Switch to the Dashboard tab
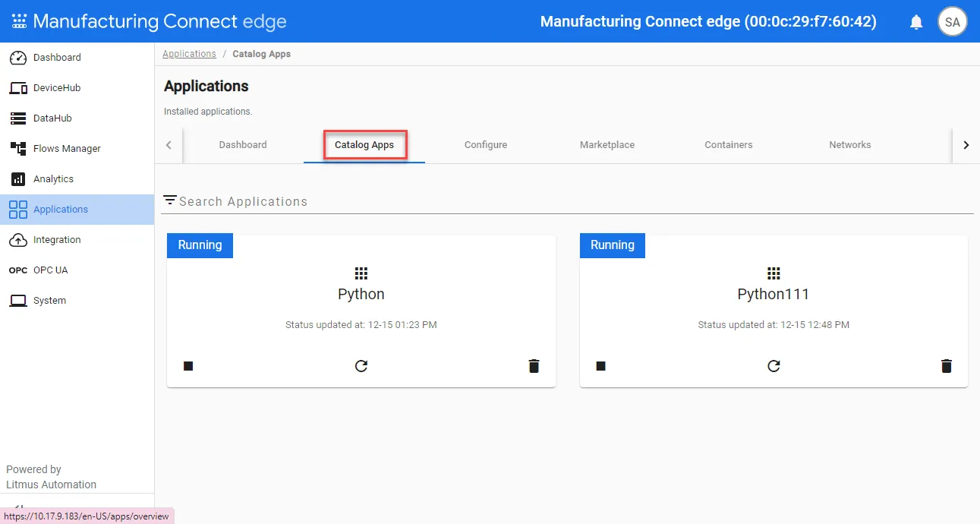This screenshot has width=980, height=524. tap(243, 145)
